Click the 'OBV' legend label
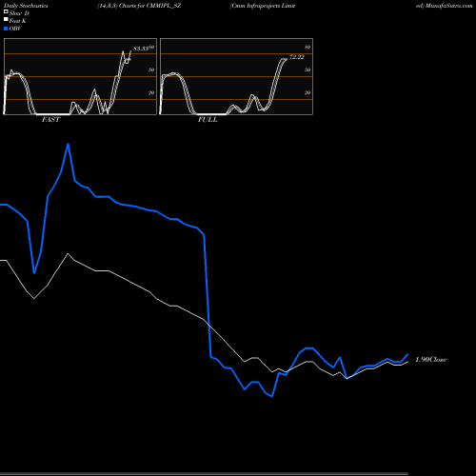The image size is (476, 476). point(15,29)
